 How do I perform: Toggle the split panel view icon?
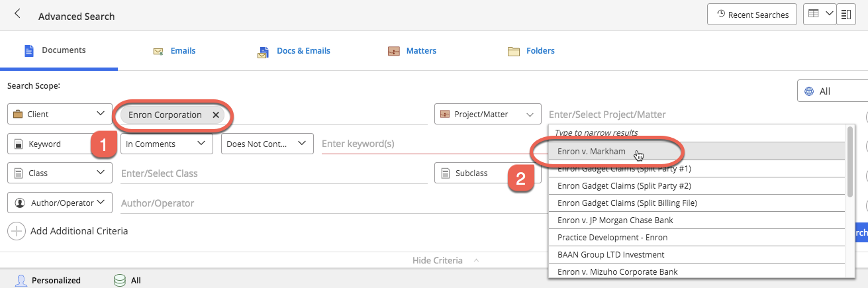tap(845, 15)
